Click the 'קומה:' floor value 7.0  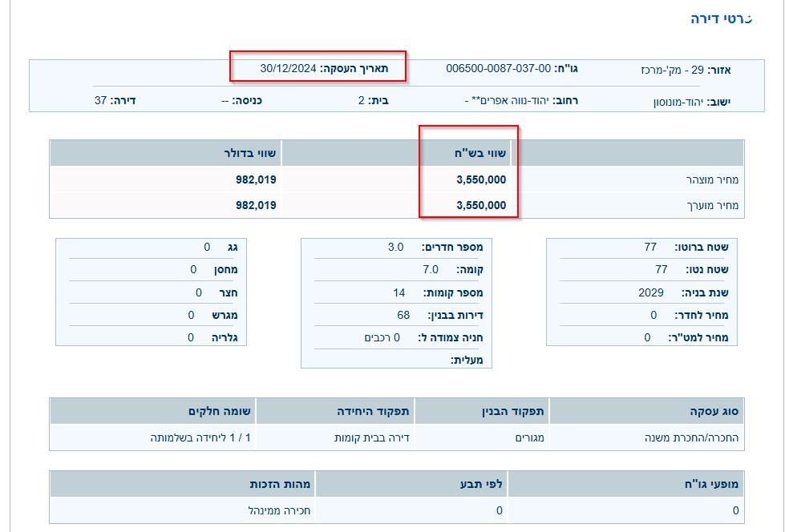[x=431, y=269]
